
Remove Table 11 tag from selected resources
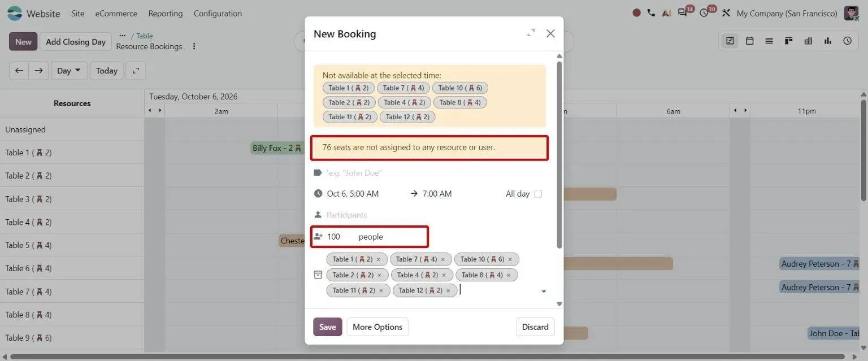381,291
